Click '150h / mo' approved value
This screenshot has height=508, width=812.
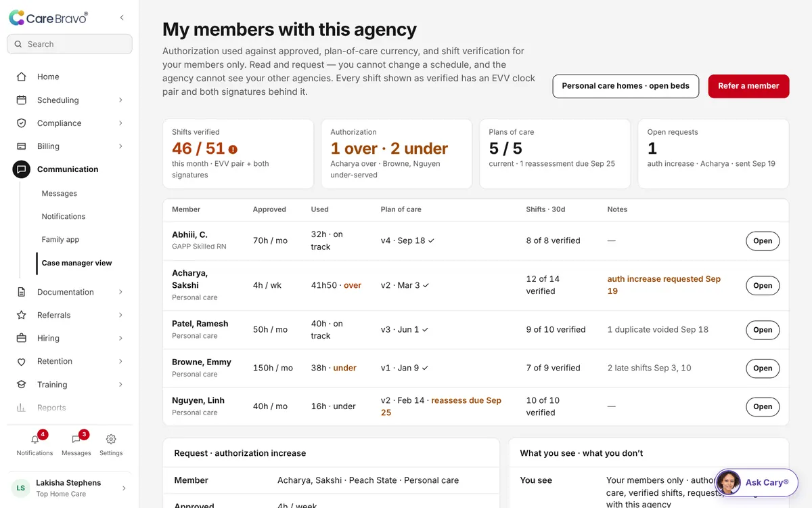click(273, 368)
